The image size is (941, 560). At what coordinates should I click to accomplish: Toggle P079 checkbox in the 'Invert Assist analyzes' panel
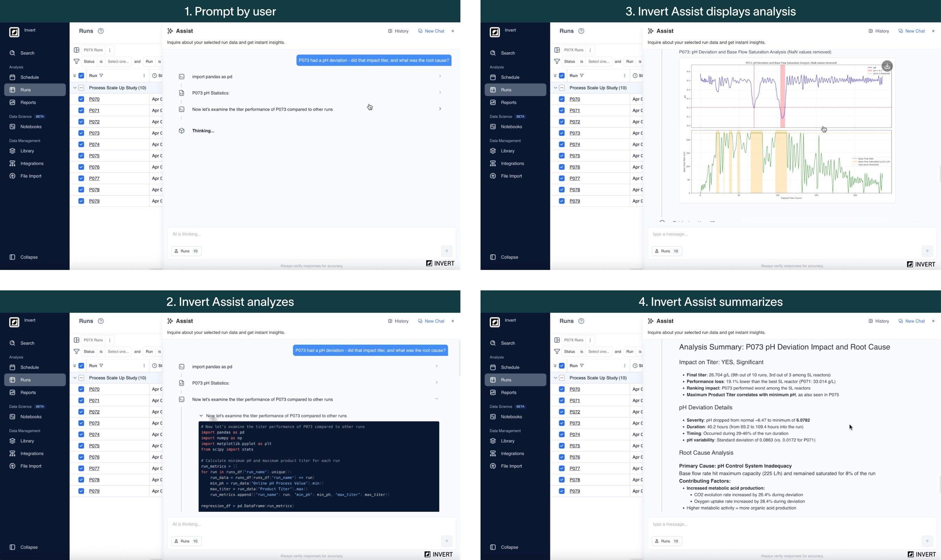tap(81, 491)
